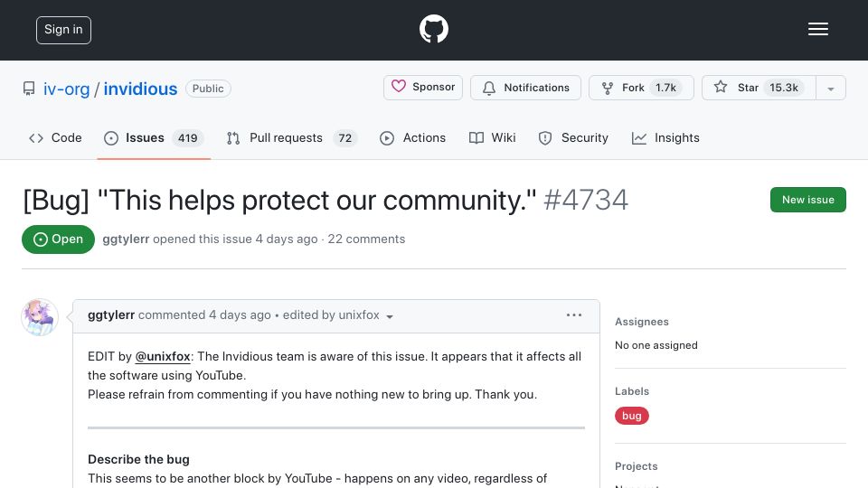Click the Labels sidebar heading
868x488 pixels.
click(x=632, y=391)
